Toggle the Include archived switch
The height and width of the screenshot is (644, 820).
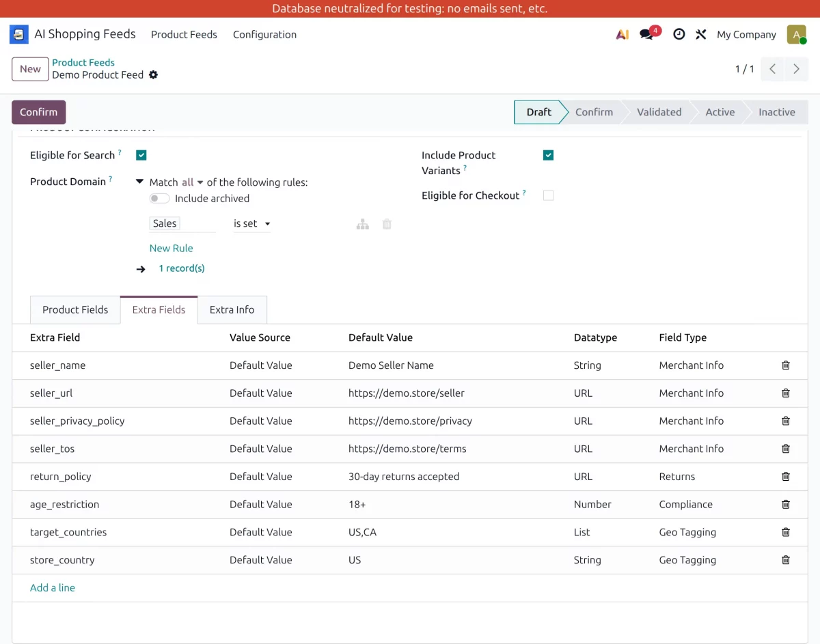[x=160, y=199]
